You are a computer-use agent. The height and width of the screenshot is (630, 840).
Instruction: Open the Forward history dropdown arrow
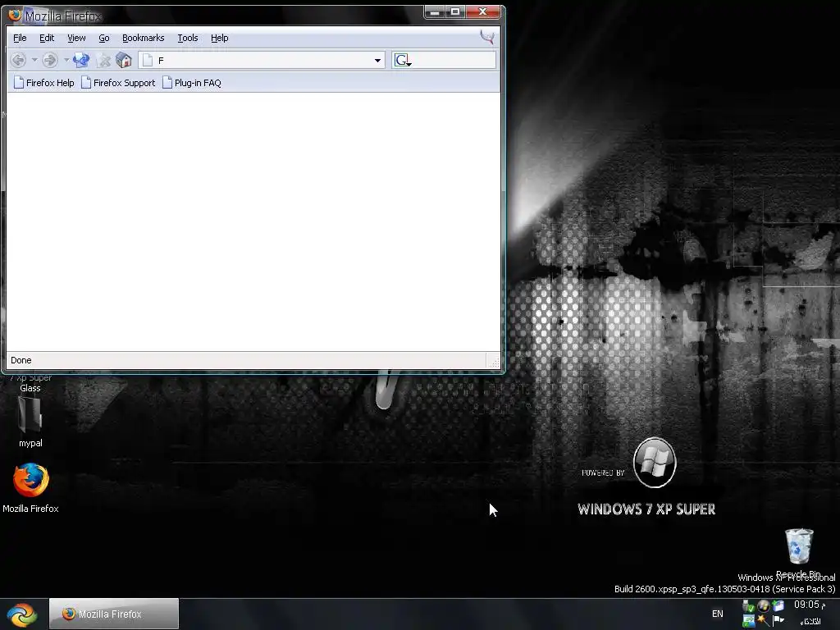pyautogui.click(x=66, y=60)
